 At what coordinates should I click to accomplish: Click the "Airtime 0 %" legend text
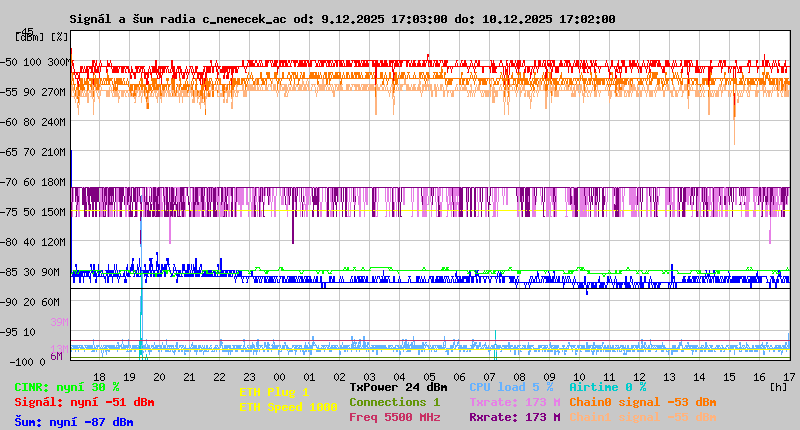pos(608,387)
